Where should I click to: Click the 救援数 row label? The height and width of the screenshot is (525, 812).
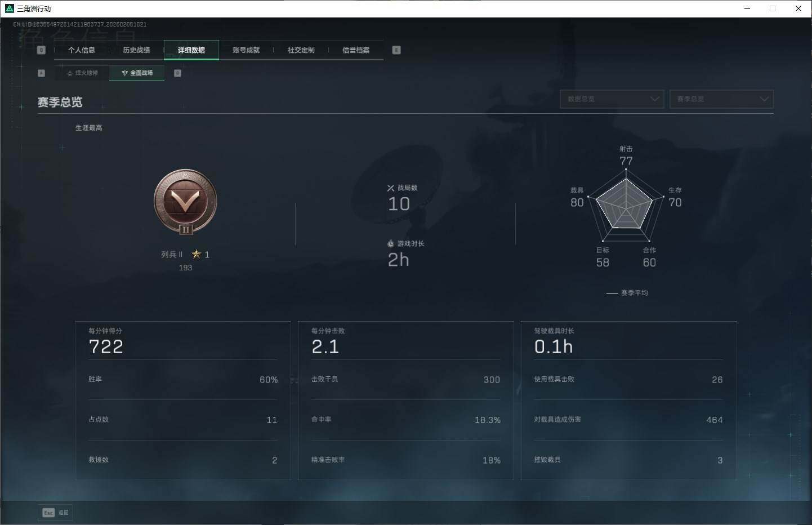99,460
